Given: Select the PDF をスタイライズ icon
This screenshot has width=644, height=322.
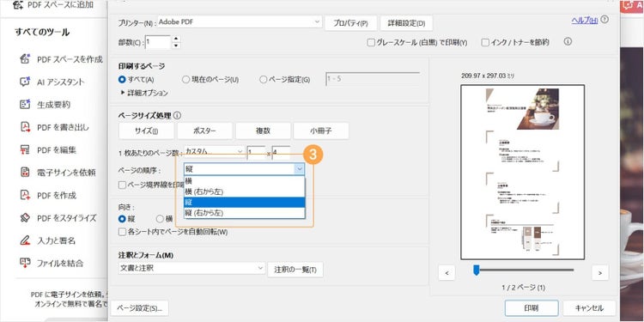Looking at the screenshot, I should click(25, 218).
